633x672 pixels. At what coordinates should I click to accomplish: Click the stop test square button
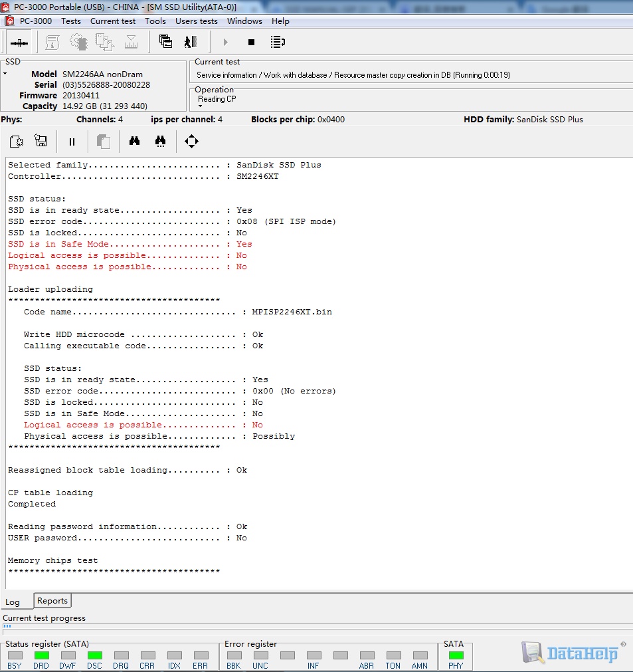[x=251, y=43]
